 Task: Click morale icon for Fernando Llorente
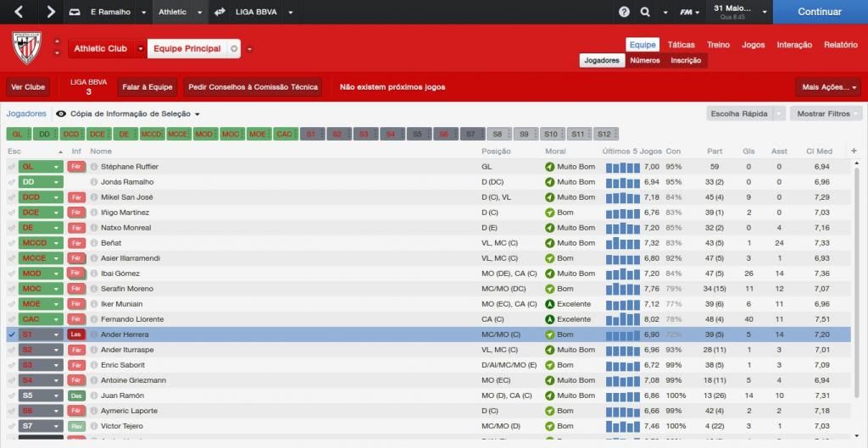[550, 319]
